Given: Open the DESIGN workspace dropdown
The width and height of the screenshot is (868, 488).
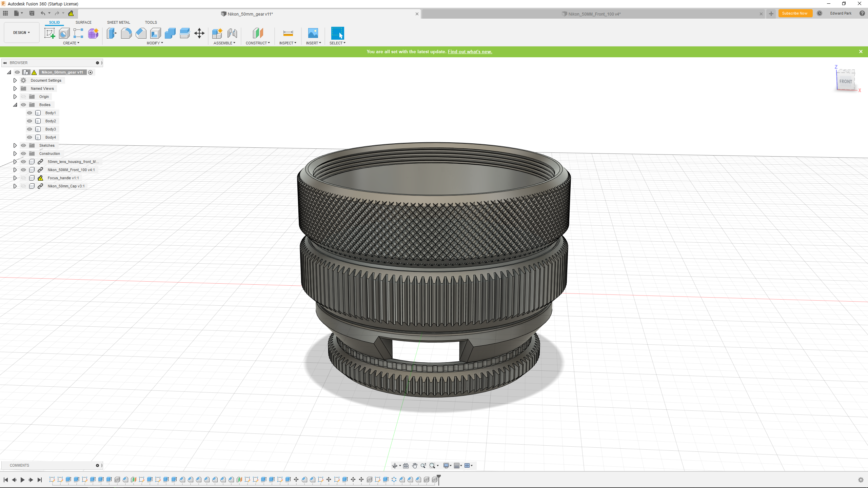Looking at the screenshot, I should 22,33.
